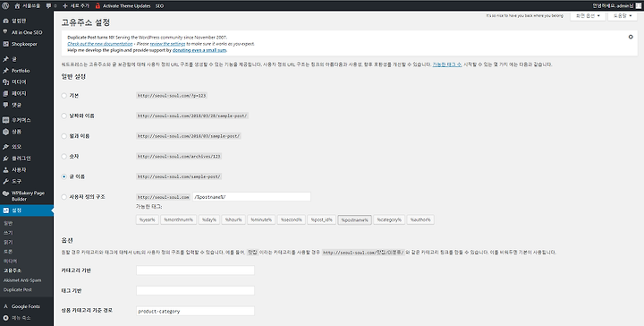The width and height of the screenshot is (644, 326).
Task: Open the 우커머스 WooCommerce icon
Action: click(5, 120)
